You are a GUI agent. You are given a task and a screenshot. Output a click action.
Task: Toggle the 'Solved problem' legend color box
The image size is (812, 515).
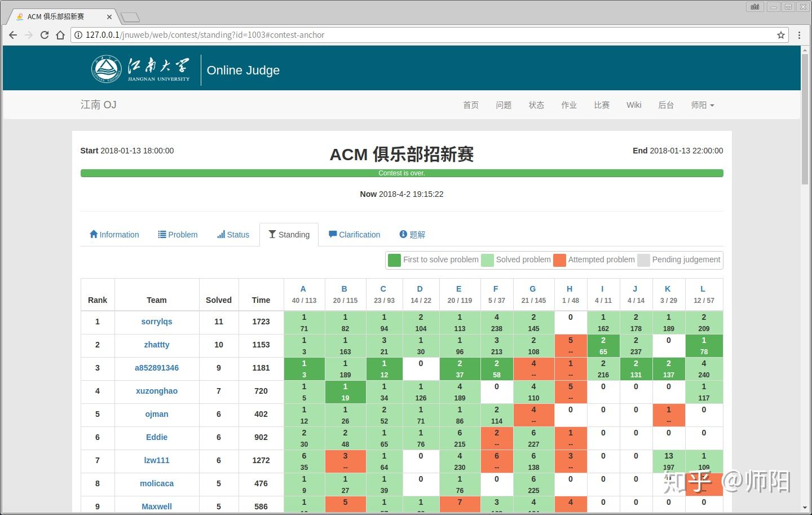487,260
